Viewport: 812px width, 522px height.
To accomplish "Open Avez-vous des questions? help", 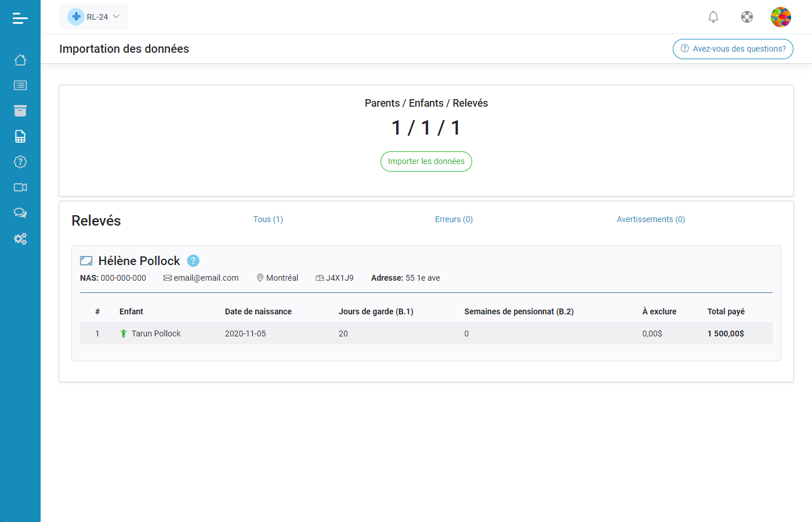I will click(x=733, y=49).
